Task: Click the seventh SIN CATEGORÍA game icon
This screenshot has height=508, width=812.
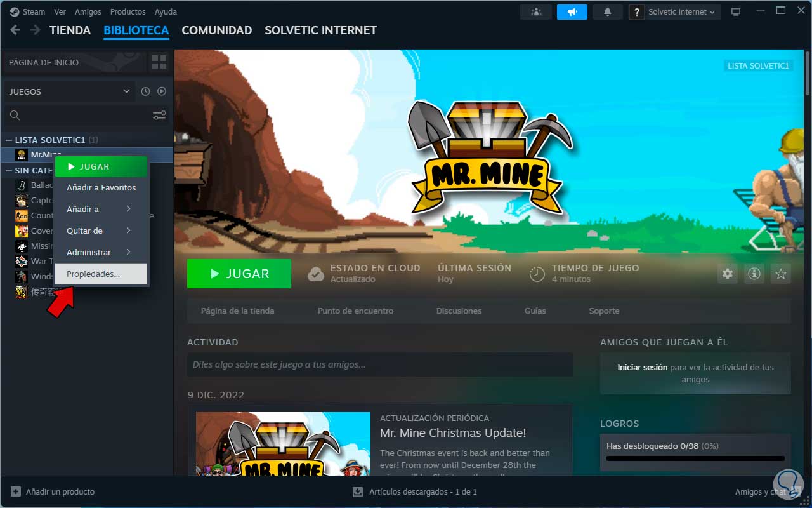Action: coord(22,277)
